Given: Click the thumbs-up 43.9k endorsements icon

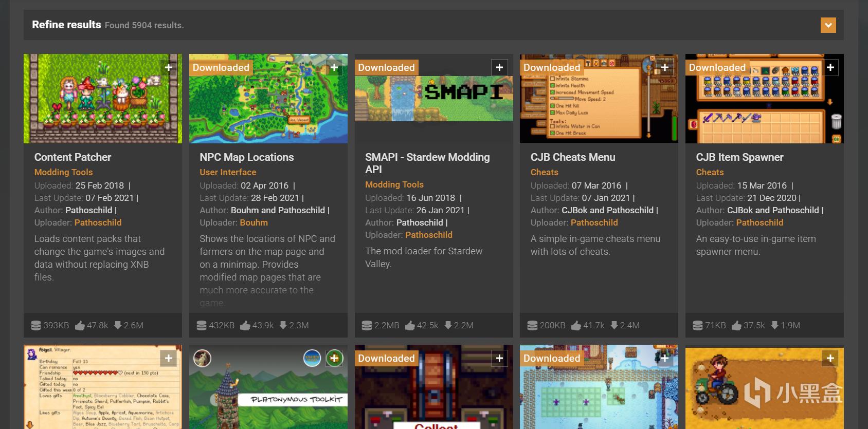Looking at the screenshot, I should (x=245, y=325).
